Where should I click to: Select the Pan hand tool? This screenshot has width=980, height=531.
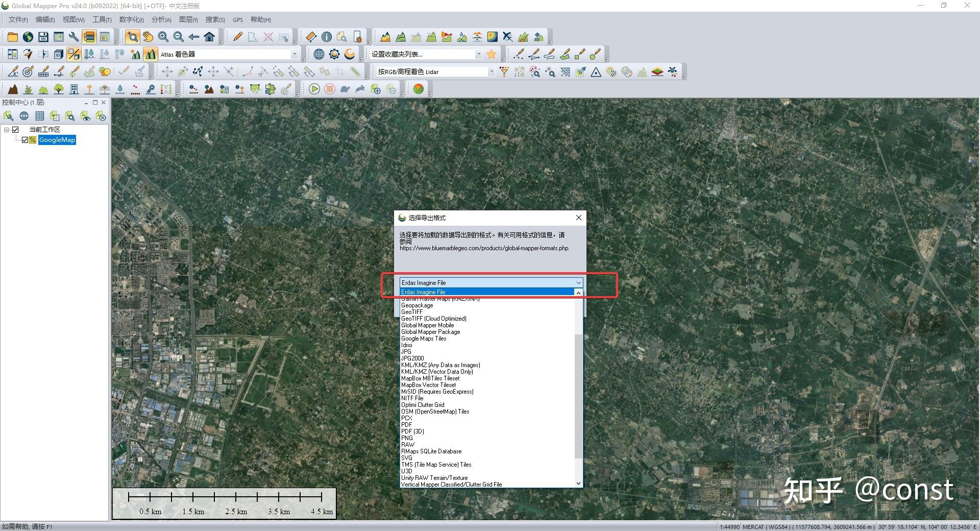(x=148, y=37)
